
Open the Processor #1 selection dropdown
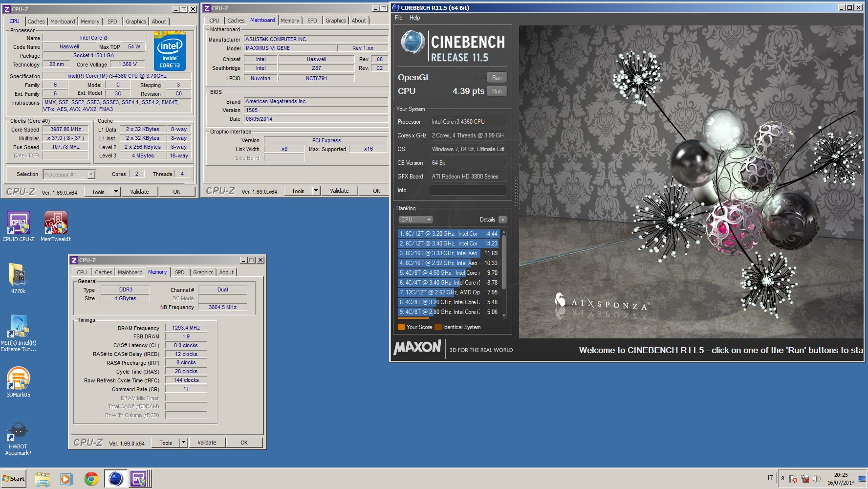[x=69, y=175]
